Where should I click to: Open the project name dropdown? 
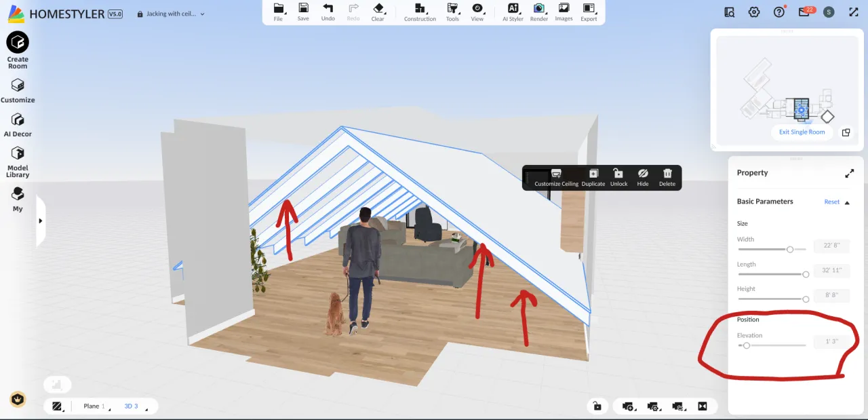coord(202,14)
